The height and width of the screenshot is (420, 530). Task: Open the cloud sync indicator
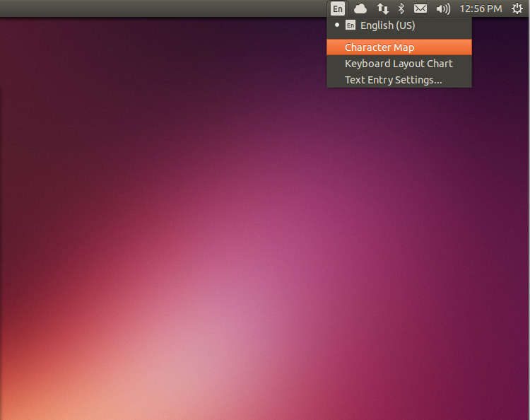[360, 8]
